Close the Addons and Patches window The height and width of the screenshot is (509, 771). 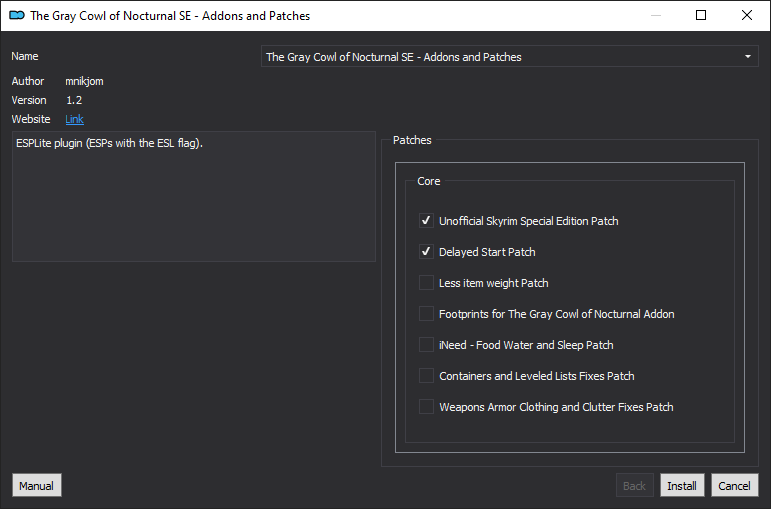coord(746,15)
